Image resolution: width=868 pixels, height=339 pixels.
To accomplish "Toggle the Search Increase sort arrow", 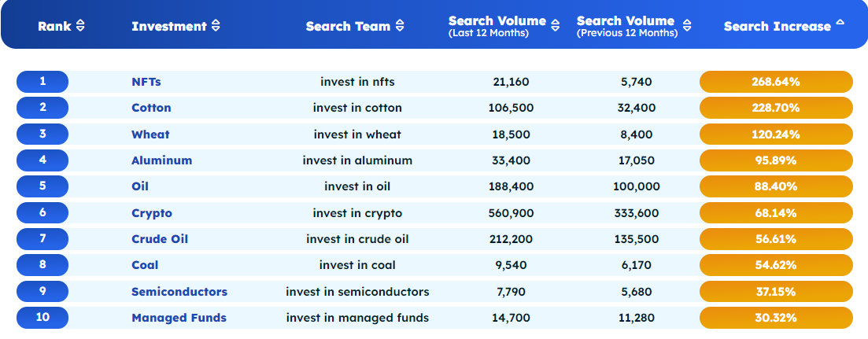I will [840, 23].
